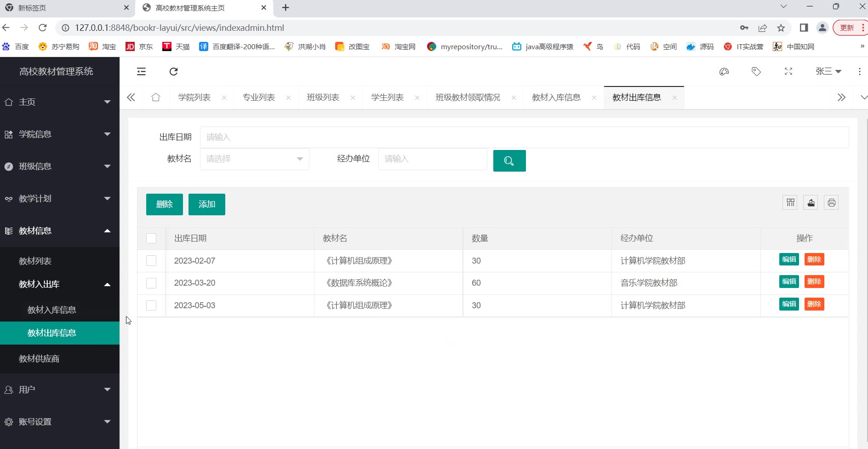Check the row for 2023-02-07
The width and height of the screenshot is (868, 449).
(x=151, y=261)
